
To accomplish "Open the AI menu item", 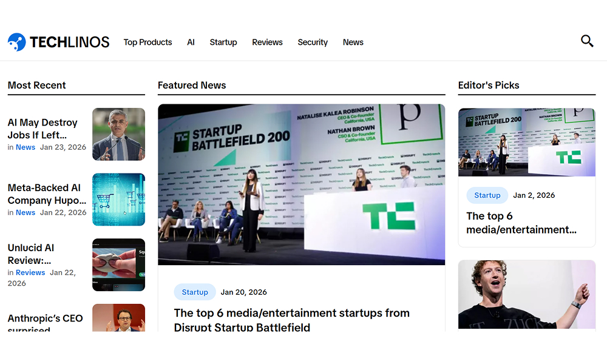I will coord(191,42).
